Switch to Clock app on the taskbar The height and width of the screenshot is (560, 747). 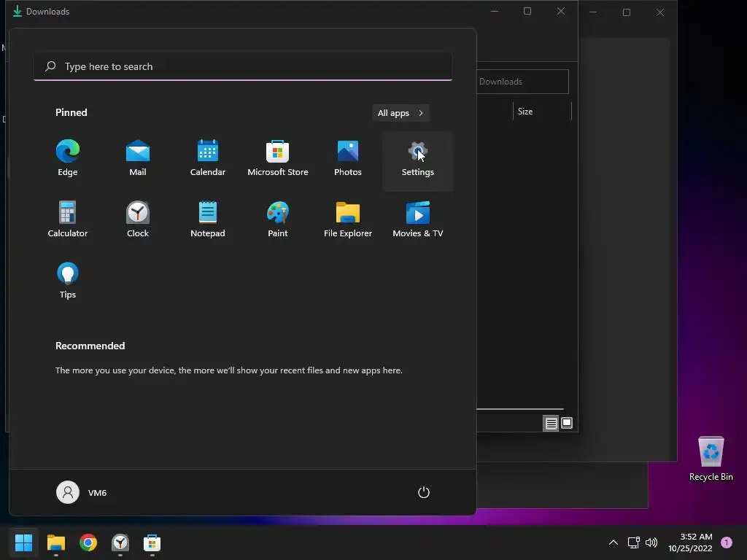click(120, 542)
